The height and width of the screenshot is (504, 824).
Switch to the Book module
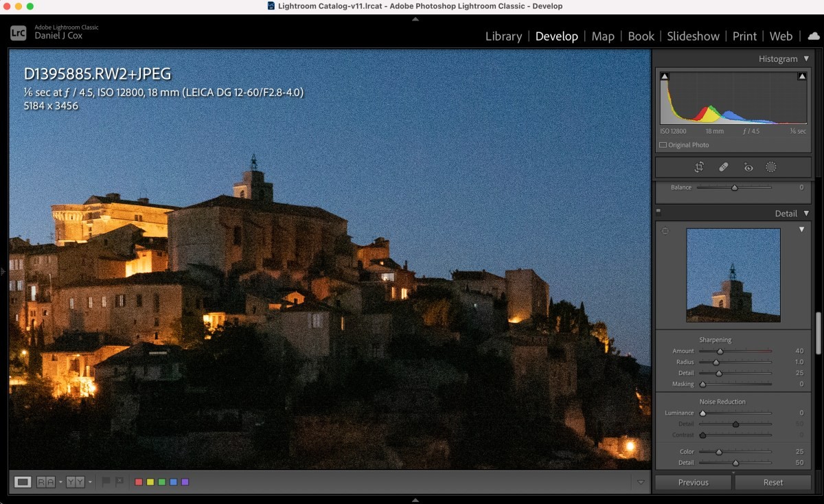coord(641,36)
